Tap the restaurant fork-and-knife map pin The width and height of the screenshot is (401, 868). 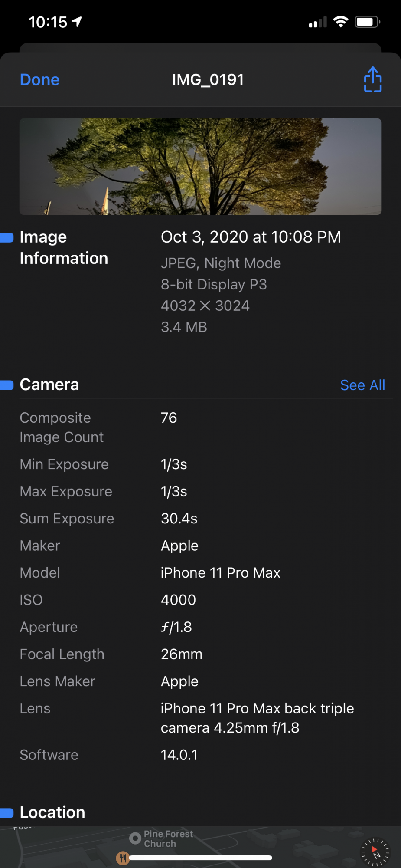pyautogui.click(x=123, y=858)
